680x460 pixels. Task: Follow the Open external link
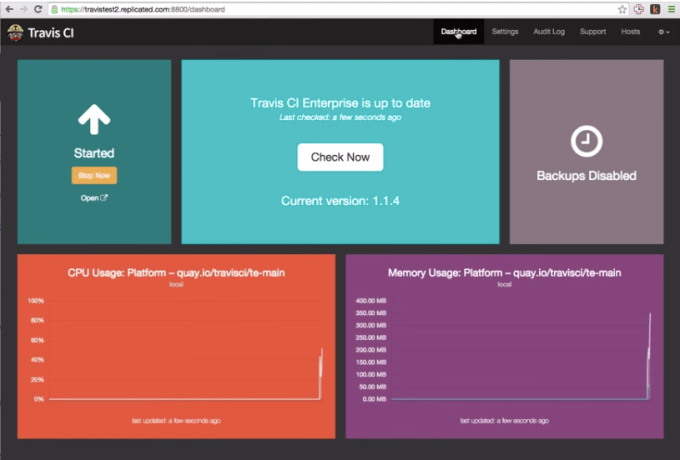click(x=94, y=198)
